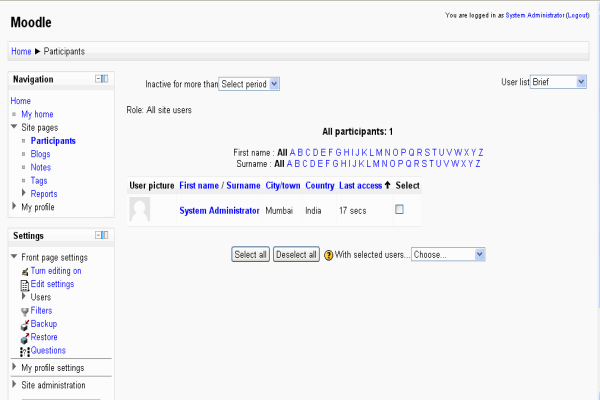600x400 pixels.
Task: Click the Questions icon in Settings
Action: 25,351
